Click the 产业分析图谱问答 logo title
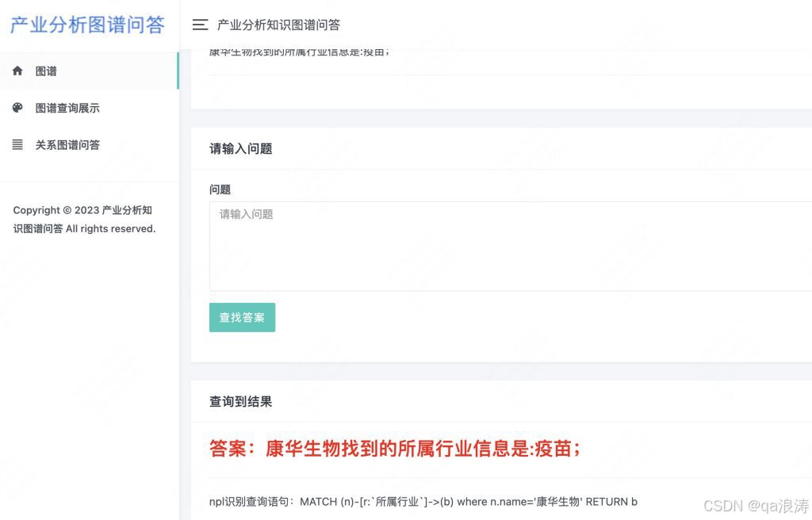812x520 pixels. coord(87,25)
